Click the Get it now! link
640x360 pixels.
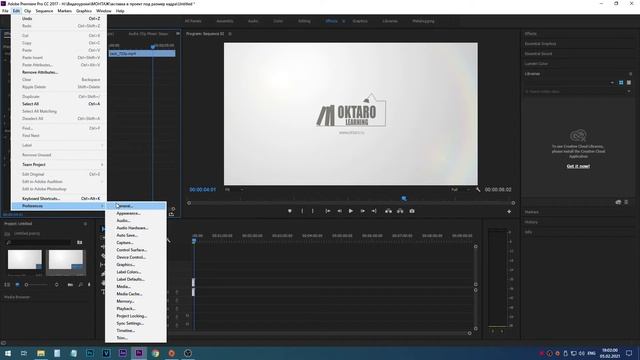tap(578, 166)
